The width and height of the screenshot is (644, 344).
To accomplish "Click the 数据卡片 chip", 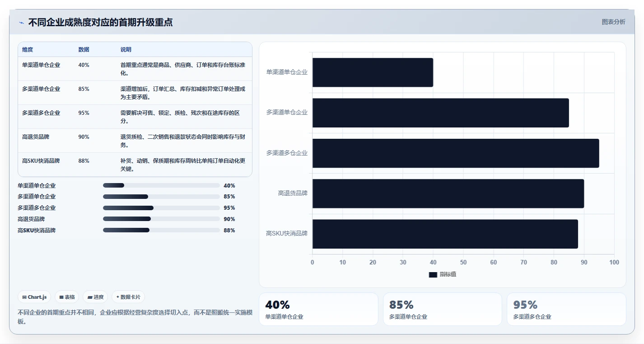I will (x=128, y=297).
